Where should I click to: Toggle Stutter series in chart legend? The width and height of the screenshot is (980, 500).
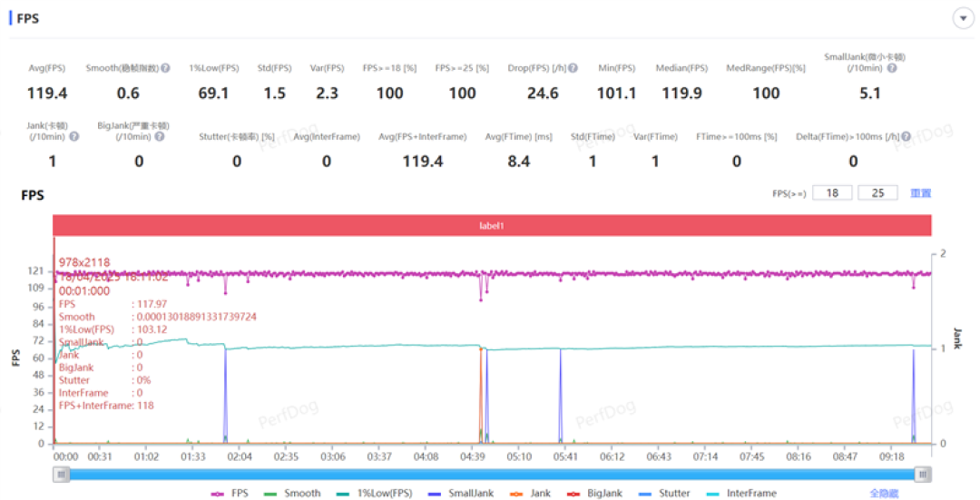663,493
